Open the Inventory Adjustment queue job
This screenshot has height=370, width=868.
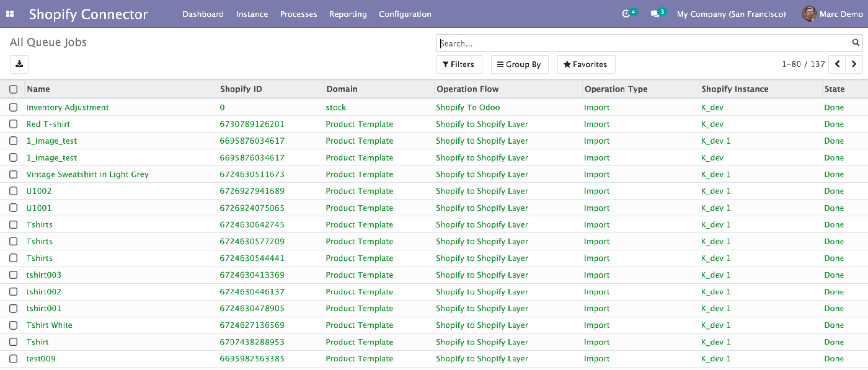pyautogui.click(x=68, y=107)
